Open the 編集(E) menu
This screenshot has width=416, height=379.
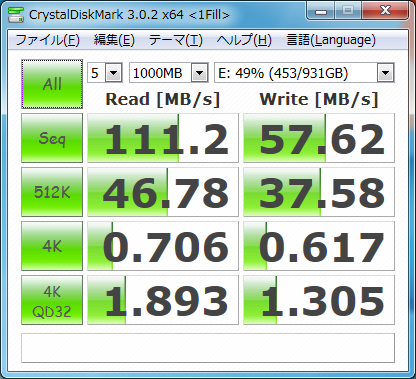114,40
